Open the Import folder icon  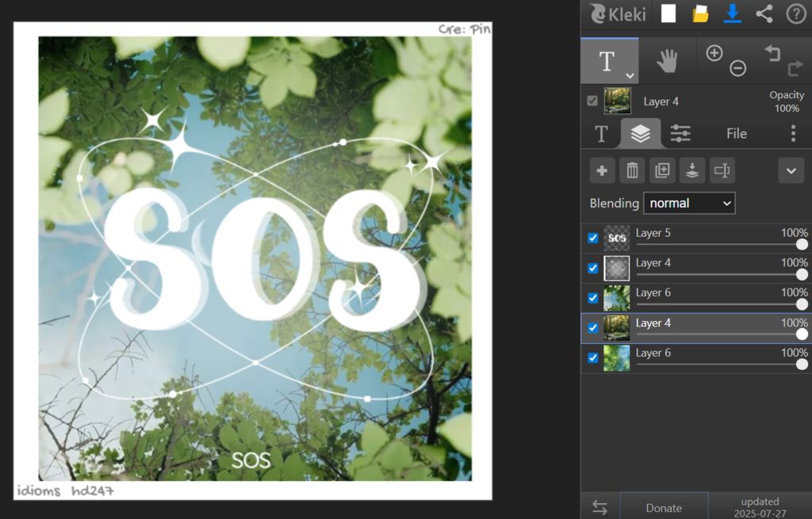[x=700, y=13]
